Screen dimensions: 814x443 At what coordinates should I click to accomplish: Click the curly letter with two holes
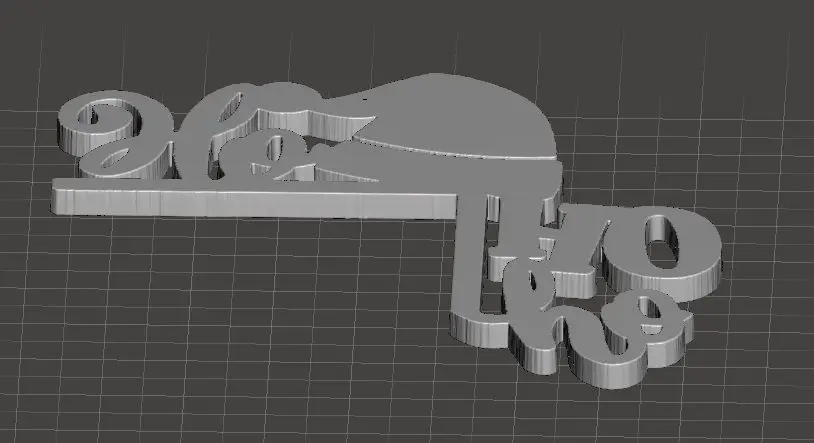pos(631,338)
